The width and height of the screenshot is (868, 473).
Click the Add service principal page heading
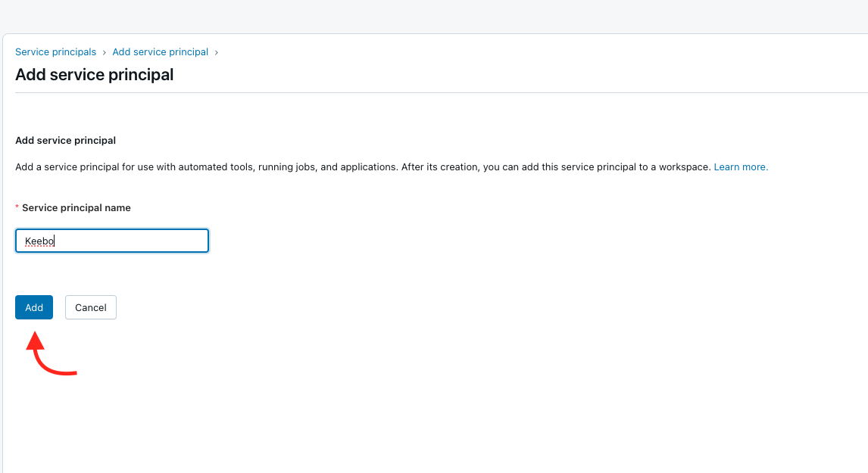(x=94, y=74)
